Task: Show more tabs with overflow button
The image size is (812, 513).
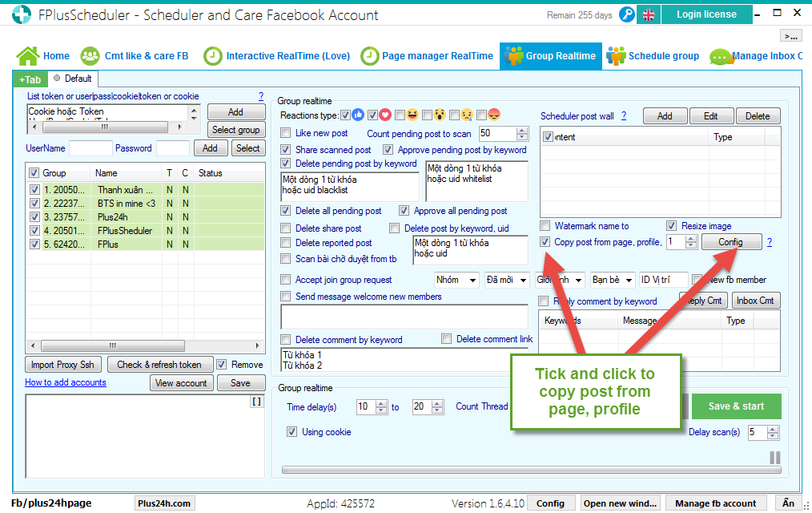Action: pos(790,36)
